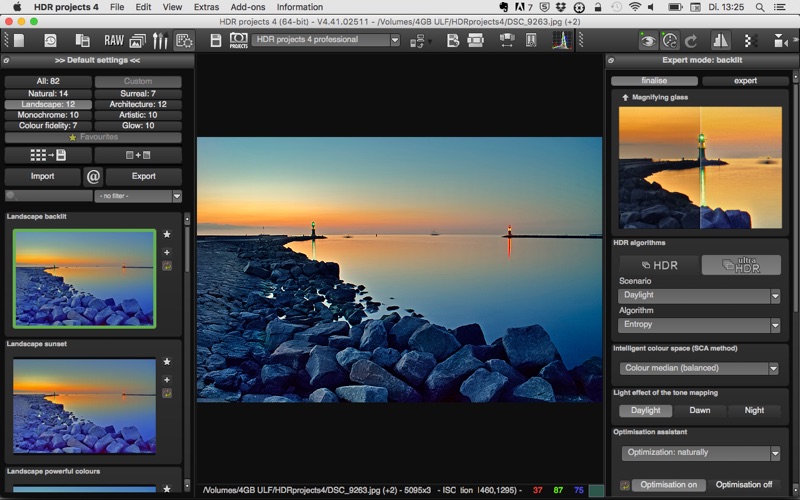Turn Optimisation off
The width and height of the screenshot is (800, 500).
click(x=744, y=485)
